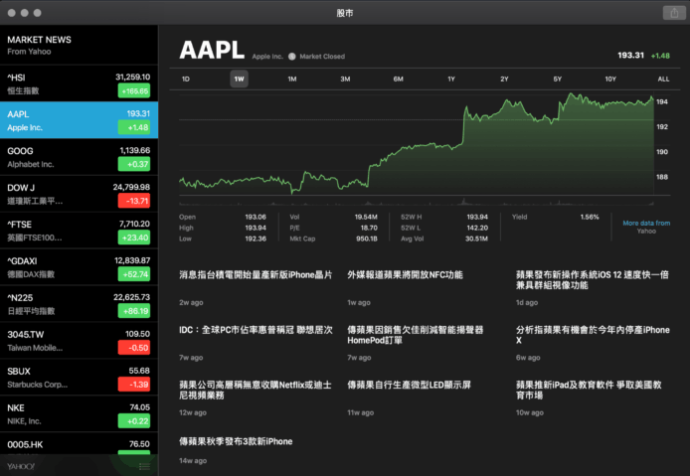Click the Avg Vol value 30.51M

[x=477, y=239]
